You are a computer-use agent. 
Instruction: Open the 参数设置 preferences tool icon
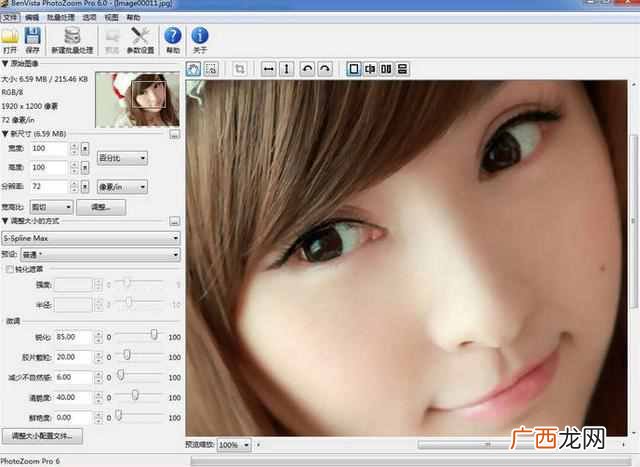tap(140, 40)
